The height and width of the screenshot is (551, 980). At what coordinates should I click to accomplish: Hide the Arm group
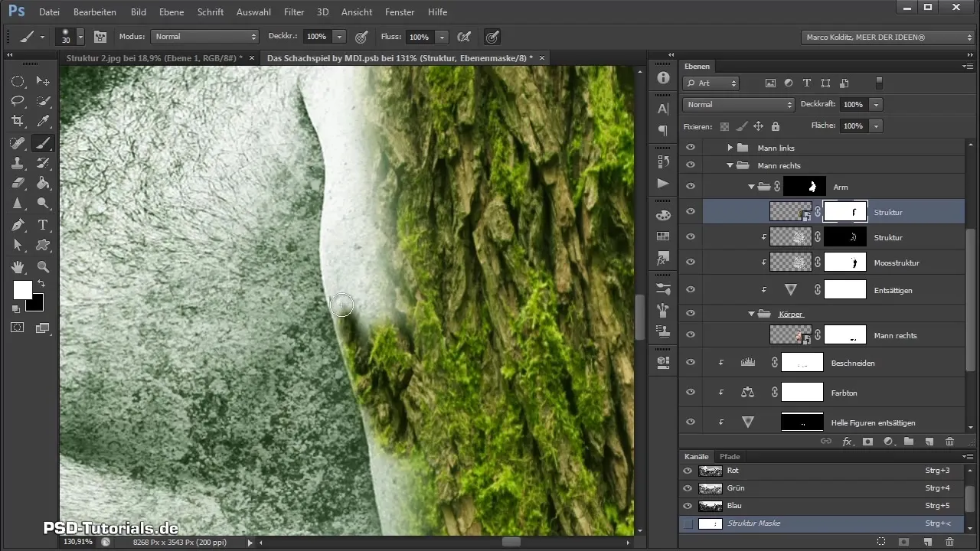(x=691, y=186)
